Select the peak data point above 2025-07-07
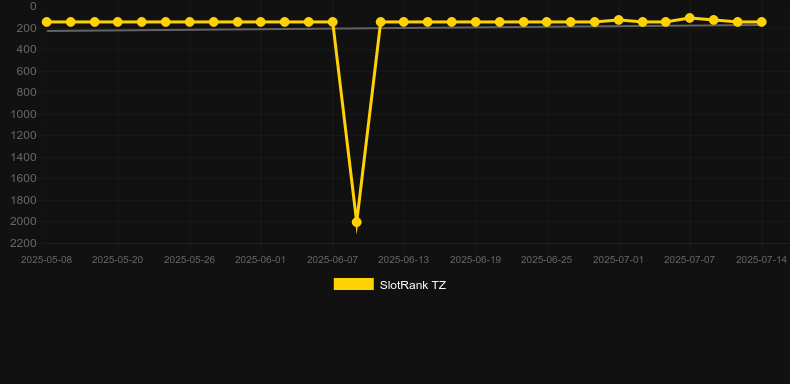790x384 pixels. 690,18
